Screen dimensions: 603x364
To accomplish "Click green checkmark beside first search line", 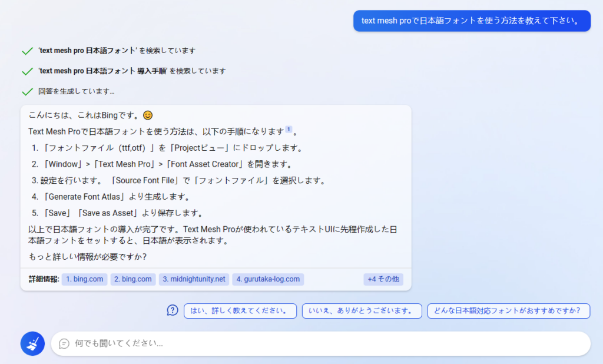I will coord(27,51).
